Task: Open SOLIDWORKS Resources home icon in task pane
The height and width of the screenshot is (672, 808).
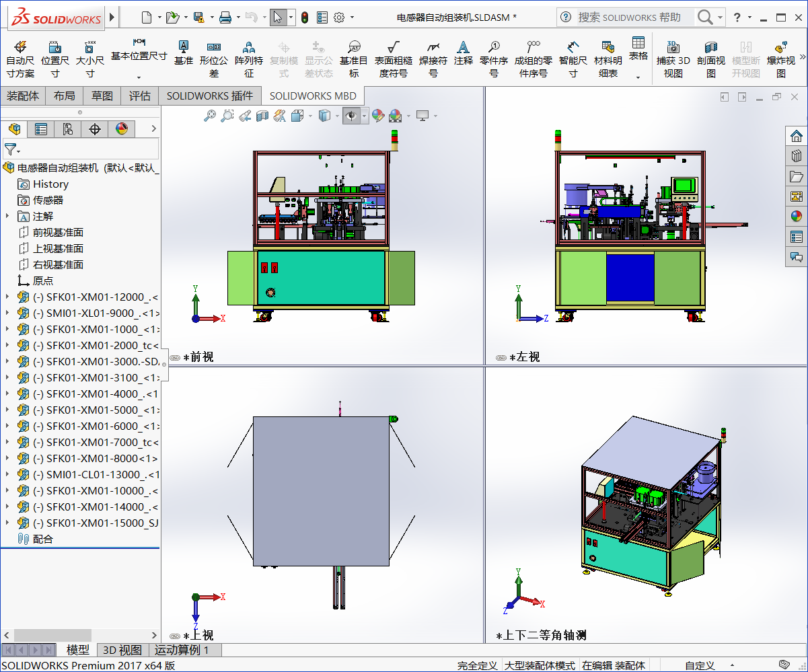Action: point(797,136)
